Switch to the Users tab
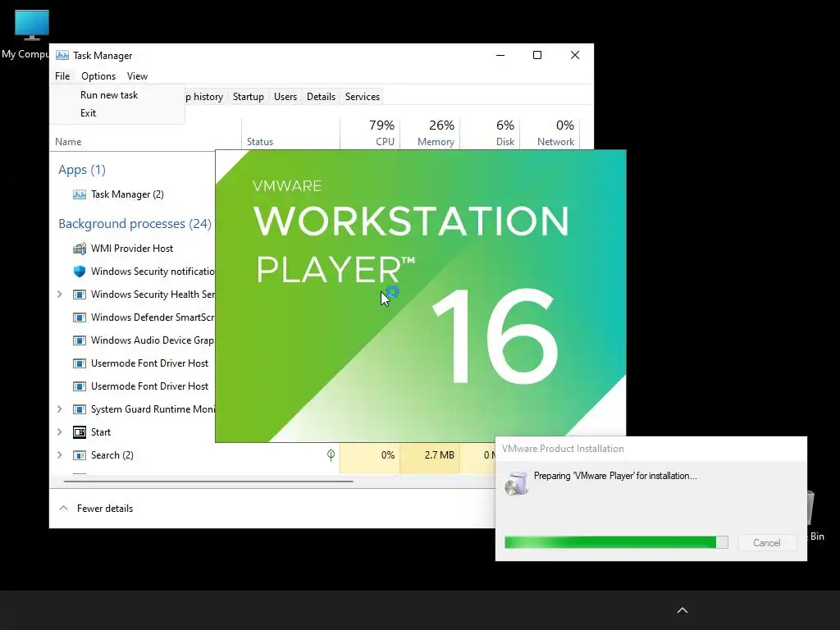Screen dimensions: 840x630 click(285, 97)
